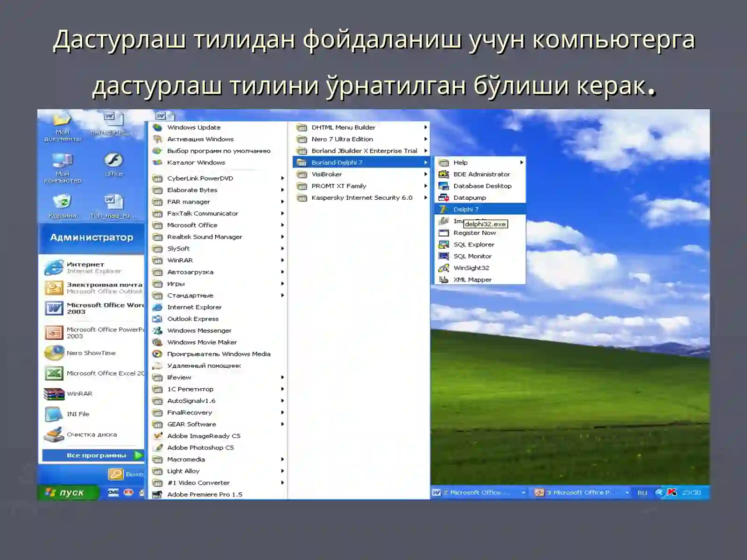Launch Проигрыватель Windows Media
This screenshot has height=560, width=747.
pos(217,354)
